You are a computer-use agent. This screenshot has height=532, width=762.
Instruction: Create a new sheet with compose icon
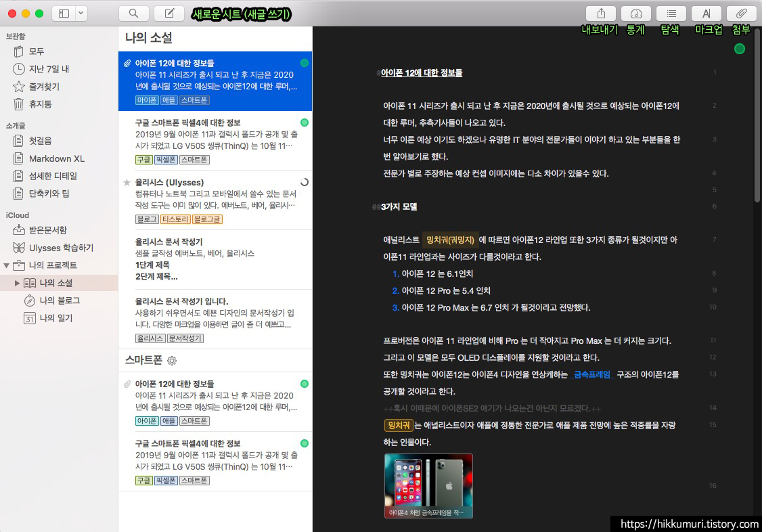click(169, 14)
